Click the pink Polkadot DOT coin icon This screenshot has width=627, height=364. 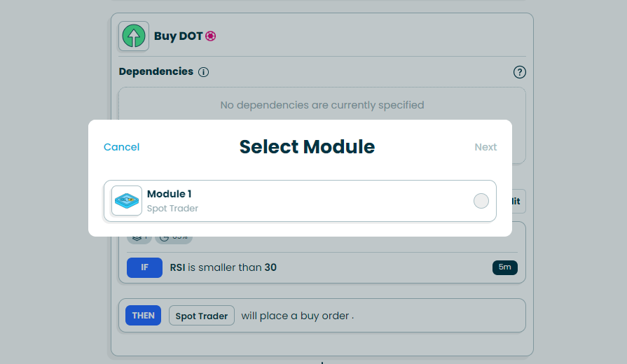click(210, 36)
